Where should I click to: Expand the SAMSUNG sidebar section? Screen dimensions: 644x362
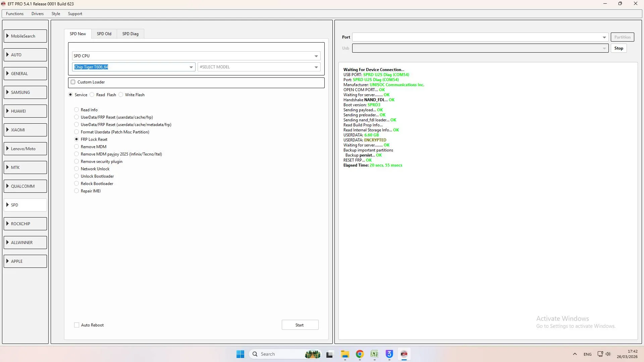tap(25, 93)
